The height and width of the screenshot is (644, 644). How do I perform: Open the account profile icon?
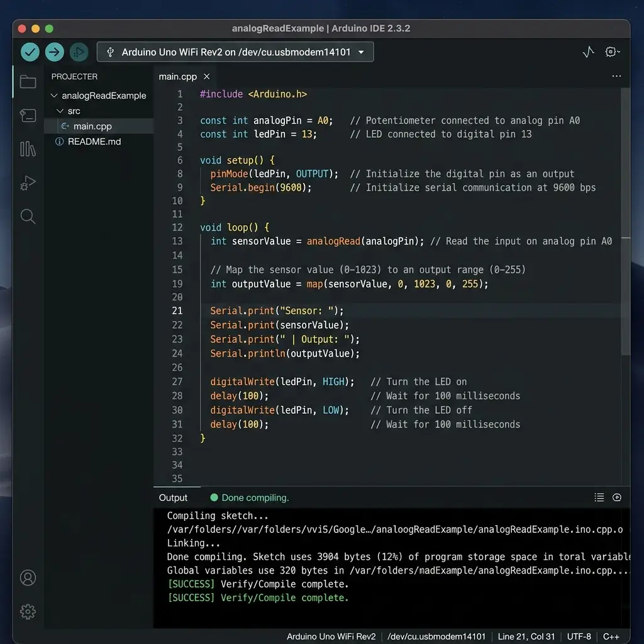(x=28, y=578)
